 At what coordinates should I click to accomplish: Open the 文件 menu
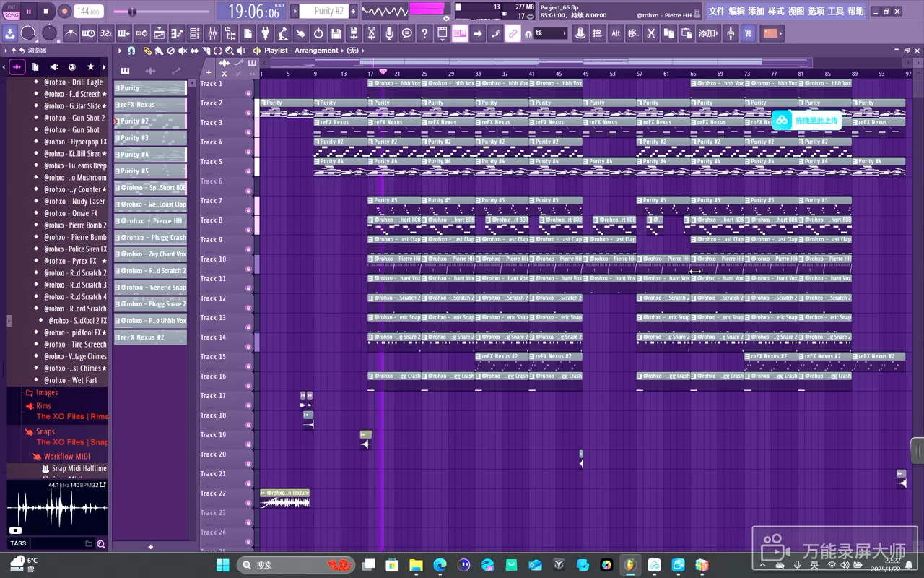(716, 12)
